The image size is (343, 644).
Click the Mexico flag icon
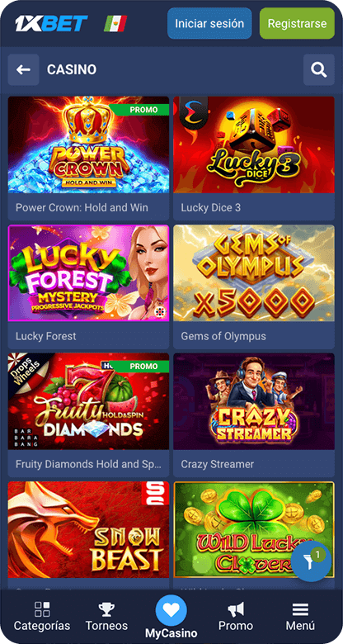click(115, 23)
